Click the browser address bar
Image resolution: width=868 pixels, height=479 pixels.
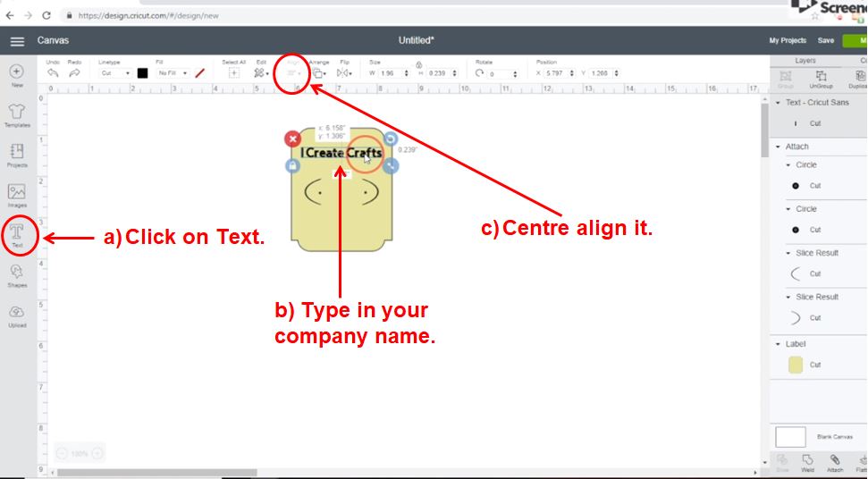(432, 15)
